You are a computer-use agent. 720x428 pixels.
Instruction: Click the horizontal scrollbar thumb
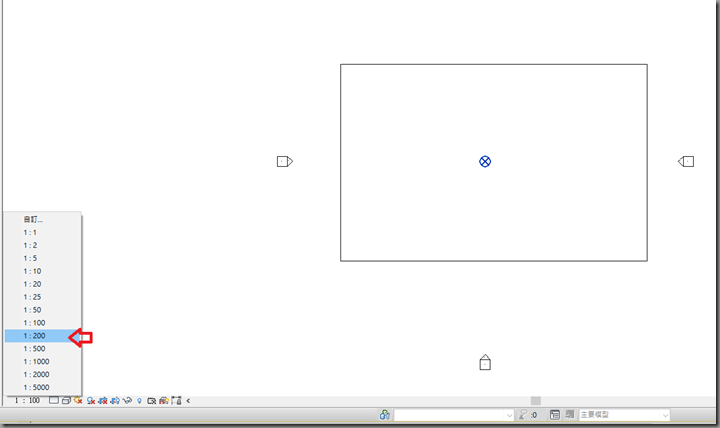[x=536, y=401]
